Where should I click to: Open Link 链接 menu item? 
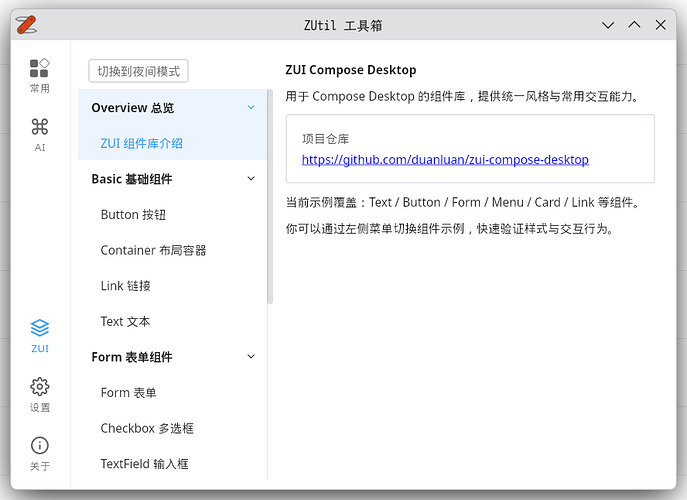pos(172,286)
